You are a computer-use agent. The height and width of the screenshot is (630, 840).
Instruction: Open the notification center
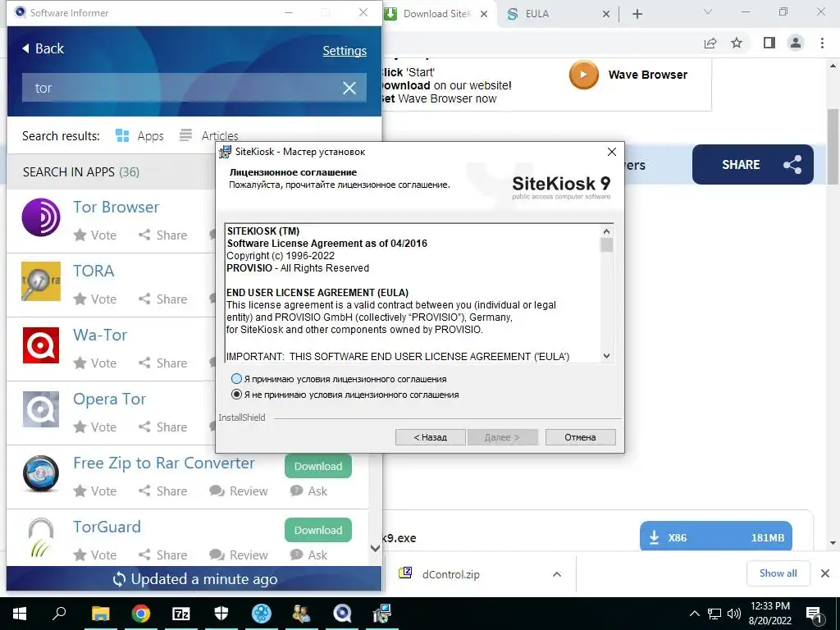(x=815, y=614)
